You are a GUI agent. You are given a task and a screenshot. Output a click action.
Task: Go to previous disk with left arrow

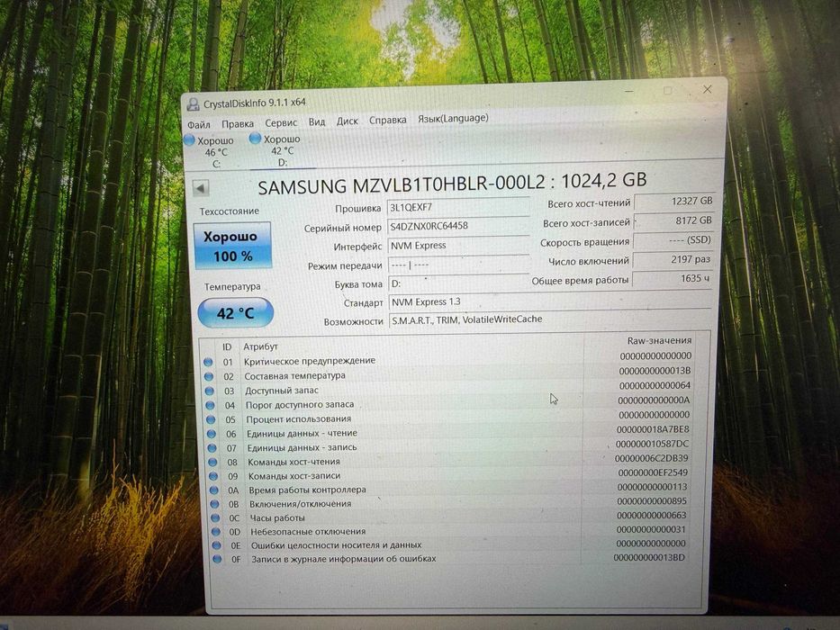click(x=201, y=189)
